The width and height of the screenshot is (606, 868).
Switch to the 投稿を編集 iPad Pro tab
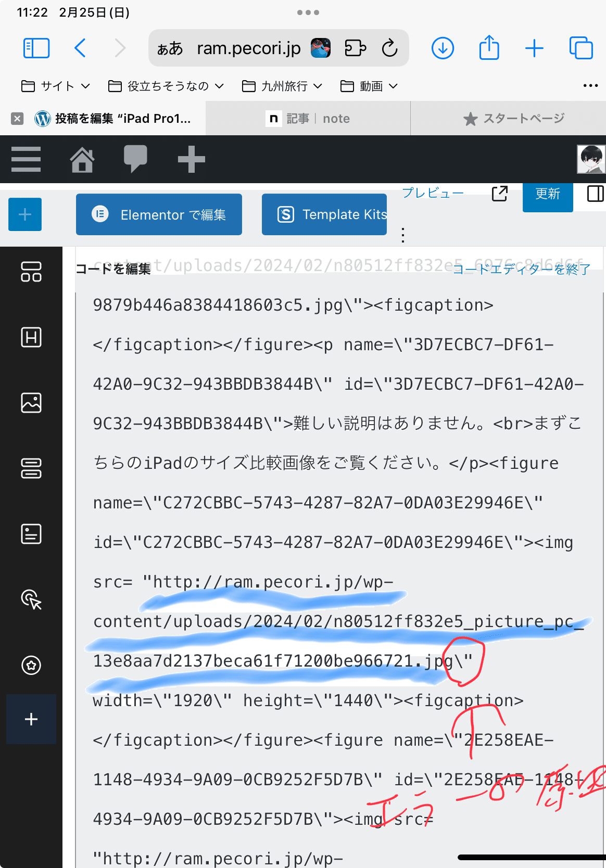pyautogui.click(x=113, y=119)
